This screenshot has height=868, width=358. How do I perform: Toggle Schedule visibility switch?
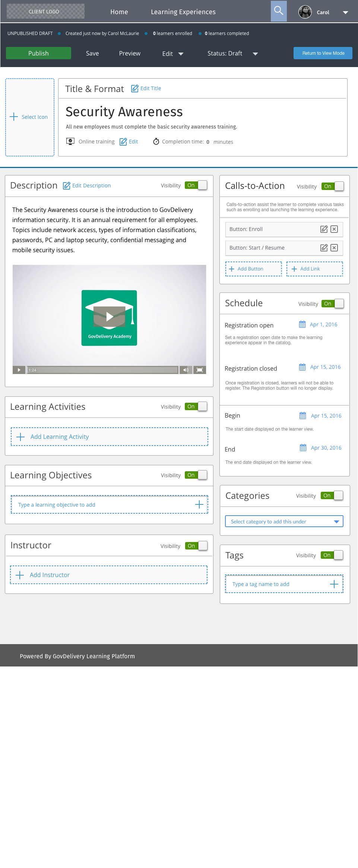pyautogui.click(x=333, y=304)
